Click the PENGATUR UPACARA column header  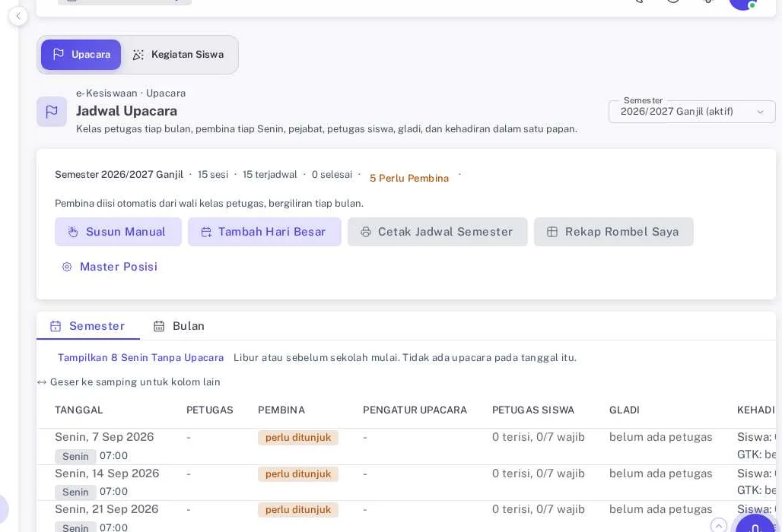tap(415, 410)
